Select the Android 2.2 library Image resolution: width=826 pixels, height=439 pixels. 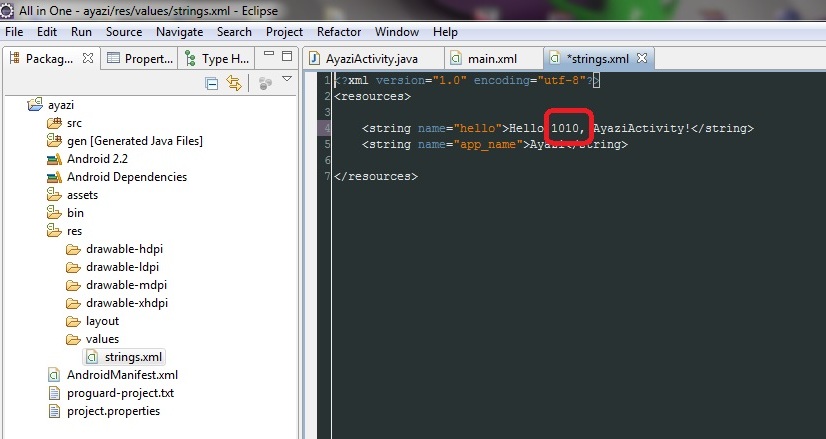[x=97, y=159]
